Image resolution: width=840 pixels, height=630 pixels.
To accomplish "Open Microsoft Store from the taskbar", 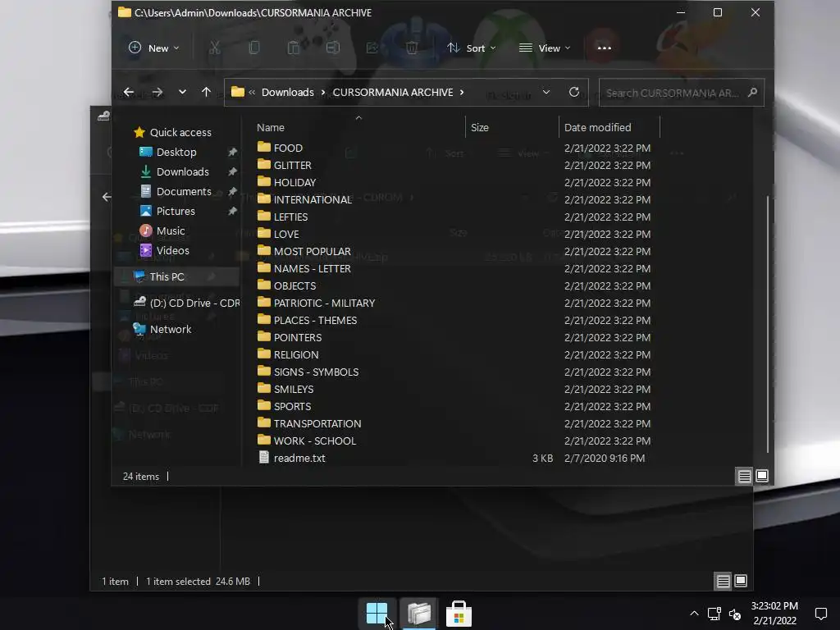I will [x=459, y=614].
